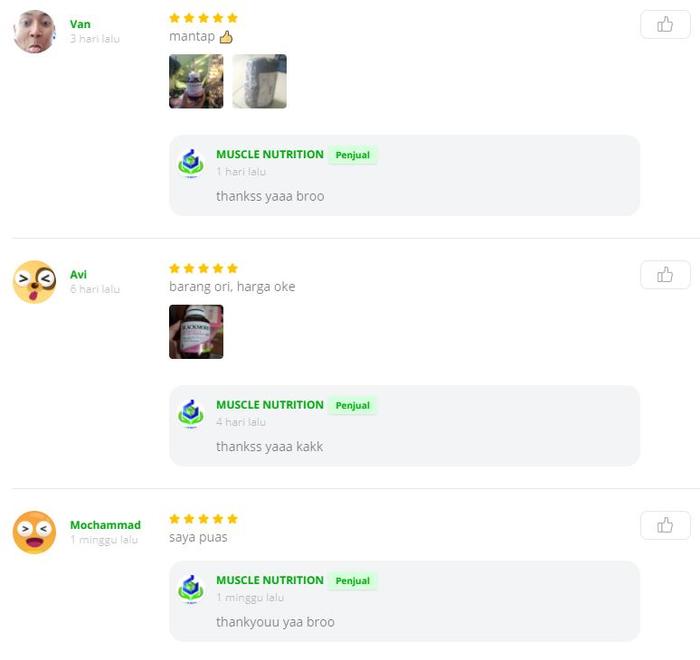Open Avi's emoji avatar
Image resolution: width=700 pixels, height=660 pixels.
pos(34,282)
